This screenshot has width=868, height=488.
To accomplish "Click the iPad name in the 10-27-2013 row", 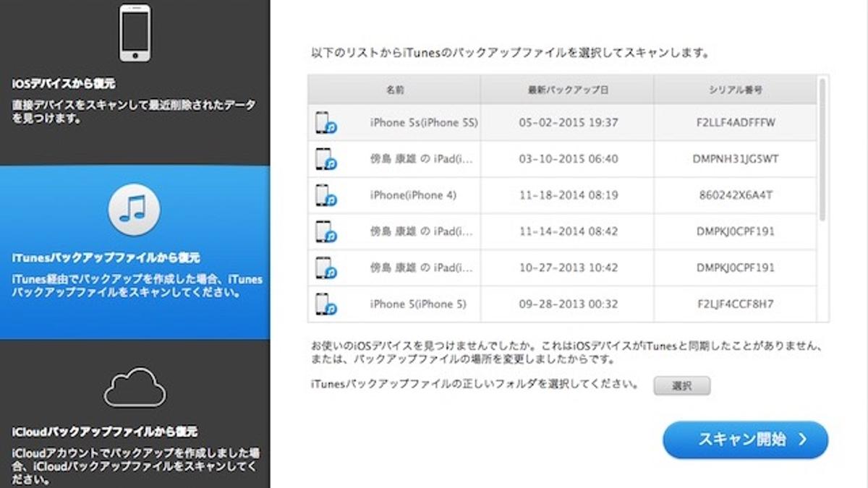I will (x=421, y=267).
